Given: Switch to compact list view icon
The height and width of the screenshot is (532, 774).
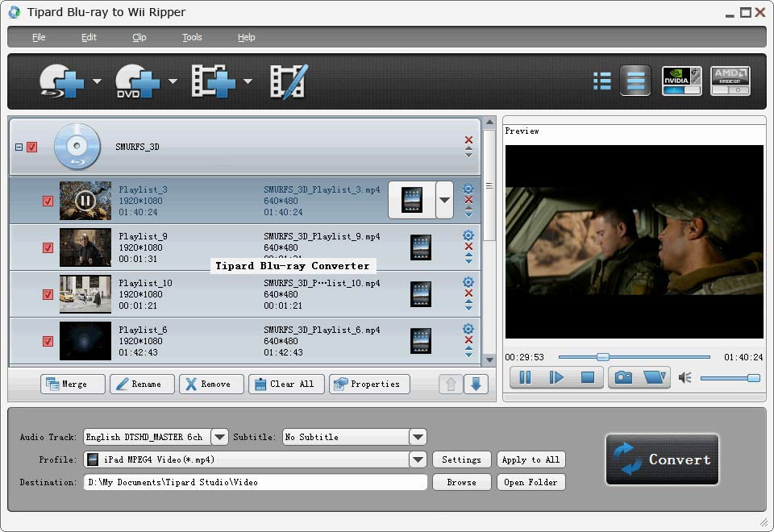Looking at the screenshot, I should click(x=601, y=81).
